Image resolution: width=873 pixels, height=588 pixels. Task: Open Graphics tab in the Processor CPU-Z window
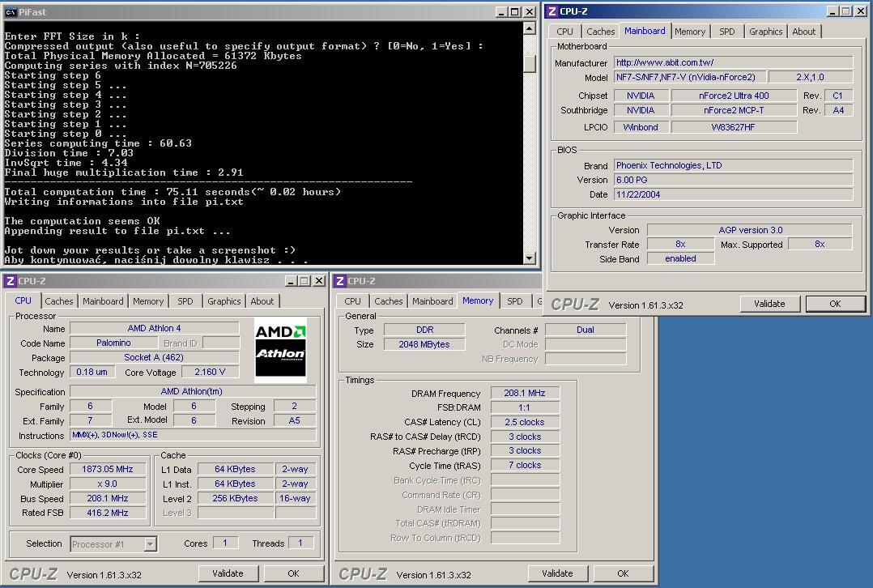click(x=224, y=301)
